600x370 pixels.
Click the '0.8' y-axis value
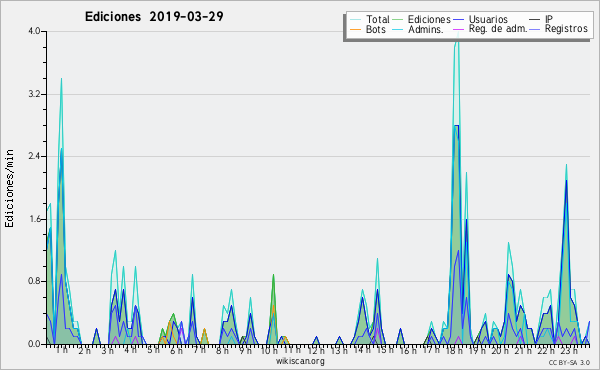tap(34, 281)
